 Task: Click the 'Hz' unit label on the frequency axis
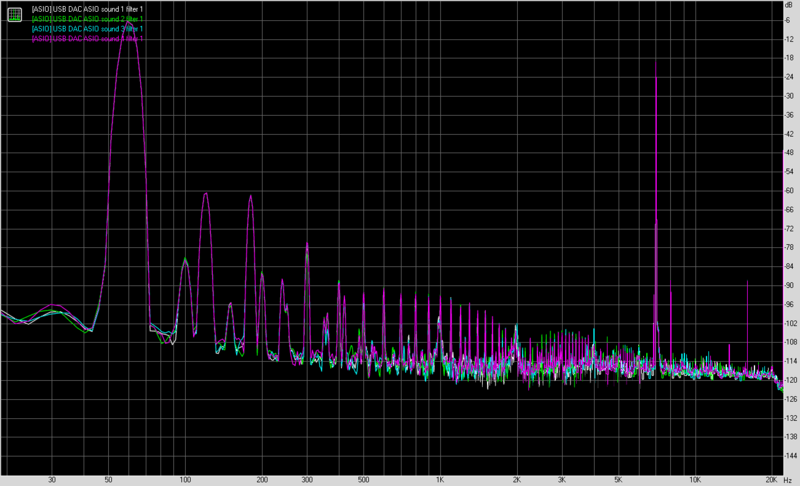787,480
